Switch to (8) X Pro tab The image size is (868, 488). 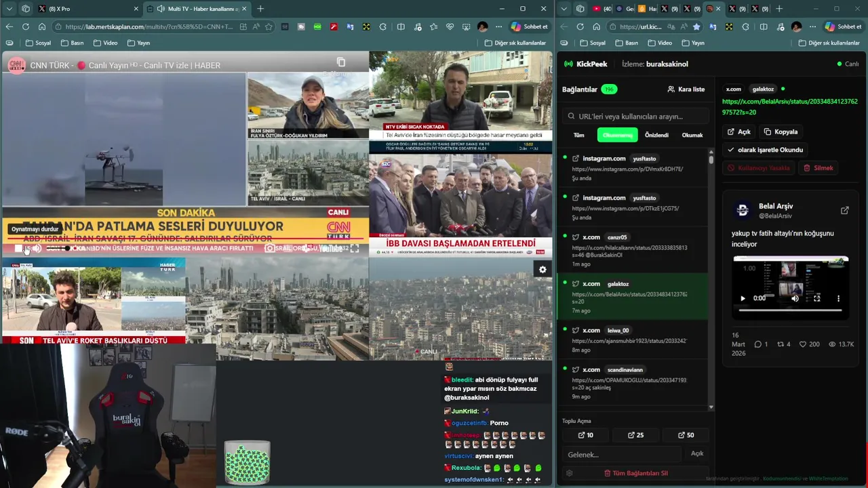pos(88,9)
